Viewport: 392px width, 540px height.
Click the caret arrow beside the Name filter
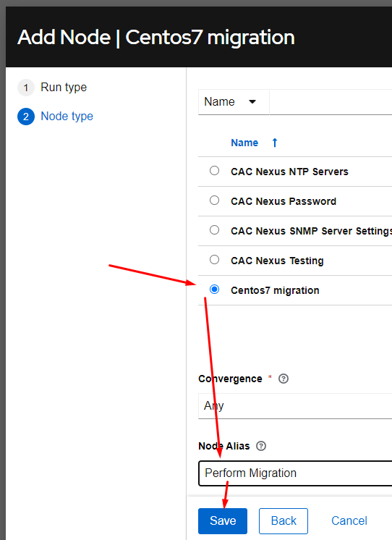click(252, 101)
